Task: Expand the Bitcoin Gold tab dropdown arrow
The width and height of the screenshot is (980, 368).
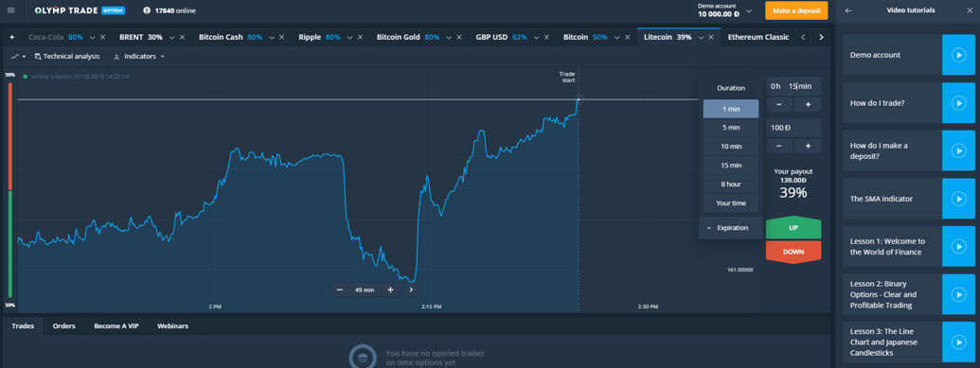Action: point(449,38)
